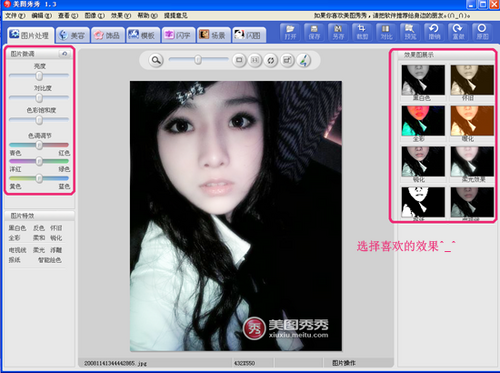The image size is (500, 373).
Task: Click the 原图 (Original image) toolbar icon
Action: click(x=482, y=32)
